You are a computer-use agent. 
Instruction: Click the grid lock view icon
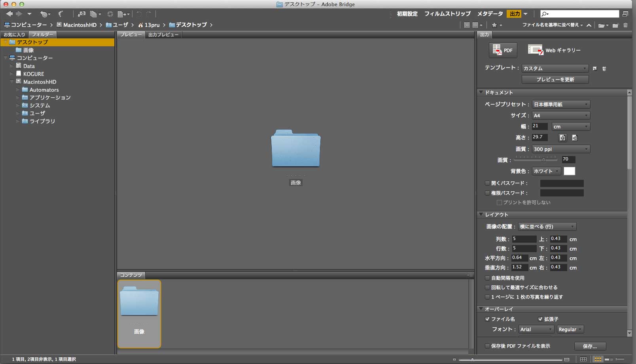click(x=583, y=359)
